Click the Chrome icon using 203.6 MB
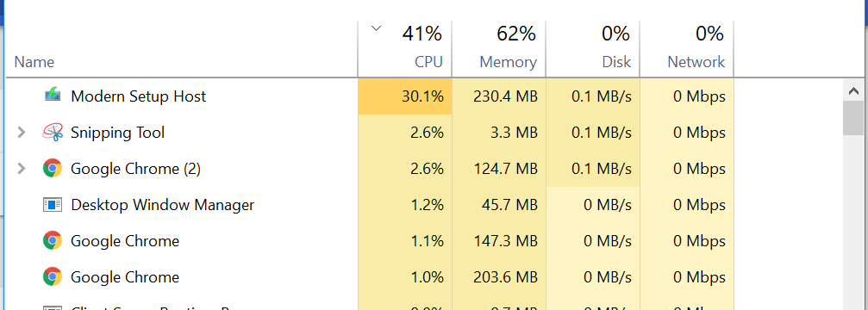Image resolution: width=868 pixels, height=310 pixels. click(x=52, y=276)
